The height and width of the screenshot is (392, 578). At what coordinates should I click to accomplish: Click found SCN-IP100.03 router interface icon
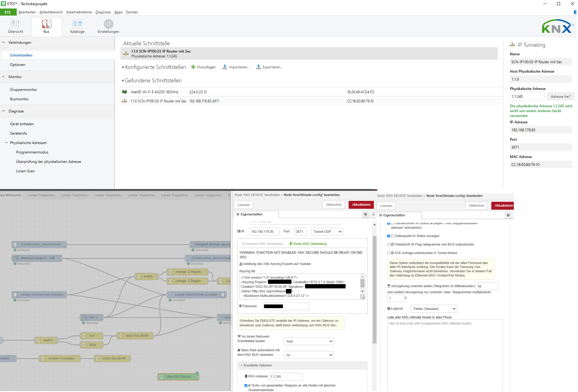124,101
